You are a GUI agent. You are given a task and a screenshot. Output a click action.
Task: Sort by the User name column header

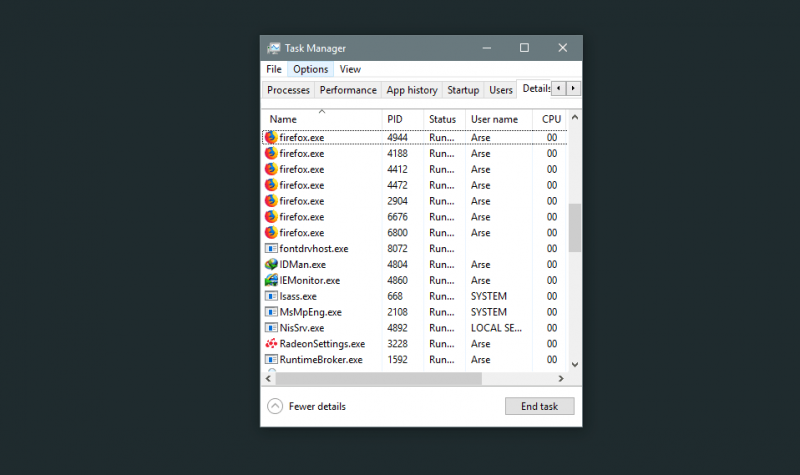[x=499, y=119]
